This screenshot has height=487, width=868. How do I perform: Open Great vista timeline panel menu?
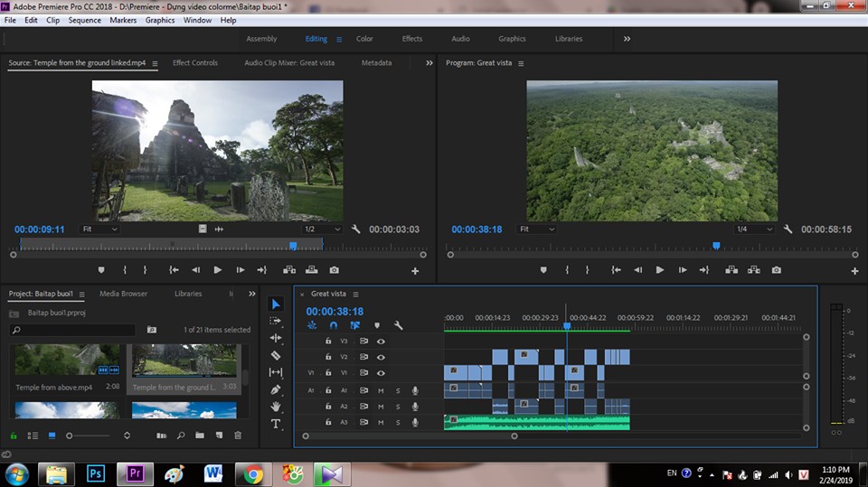[x=356, y=295]
